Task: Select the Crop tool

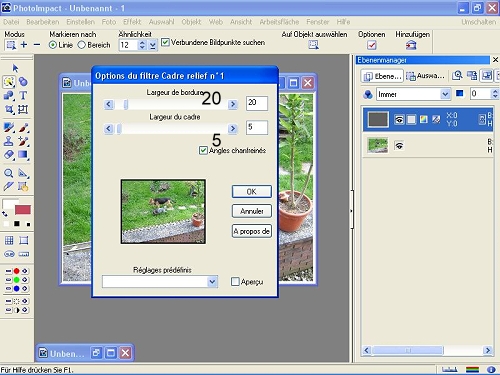Action: click(x=9, y=109)
